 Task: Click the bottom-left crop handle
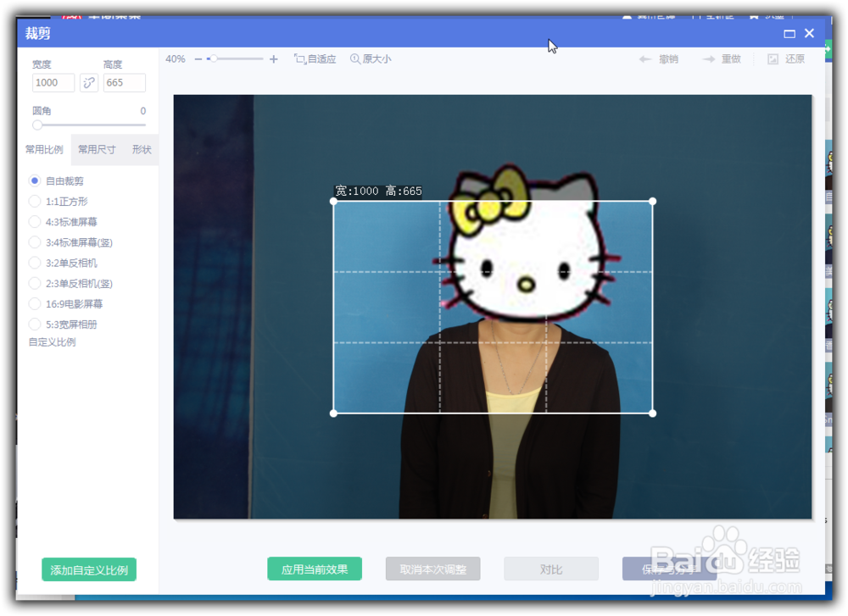[333, 413]
